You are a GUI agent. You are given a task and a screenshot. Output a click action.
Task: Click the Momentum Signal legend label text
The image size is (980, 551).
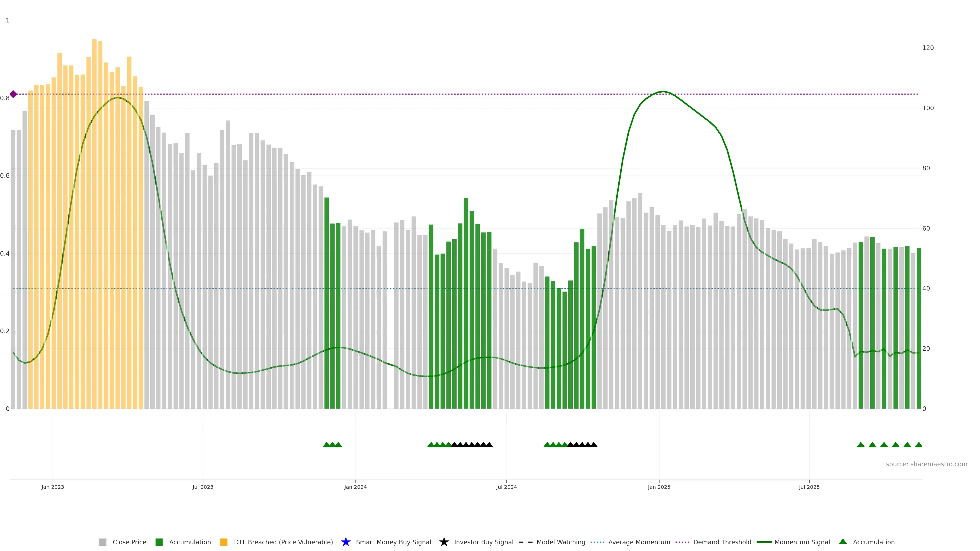click(802, 542)
